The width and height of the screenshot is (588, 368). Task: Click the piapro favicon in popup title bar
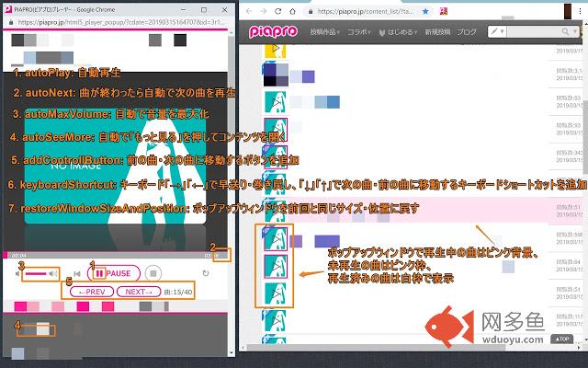click(8, 9)
